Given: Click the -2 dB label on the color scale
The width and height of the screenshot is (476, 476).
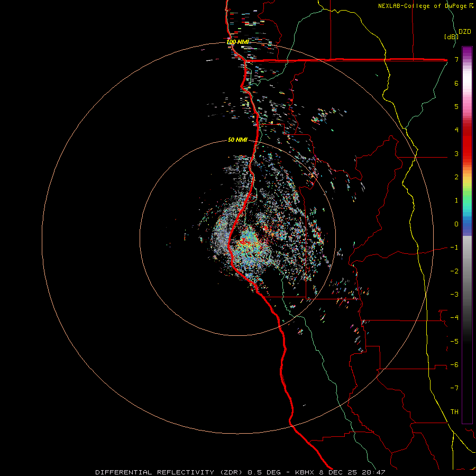Looking at the screenshot, I should (x=454, y=271).
